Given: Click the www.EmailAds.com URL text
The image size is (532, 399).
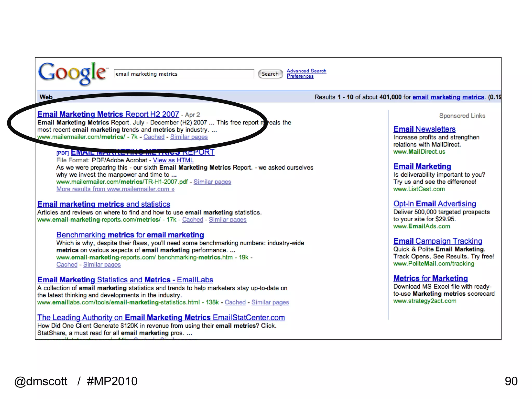Looking at the screenshot, I should point(422,226).
